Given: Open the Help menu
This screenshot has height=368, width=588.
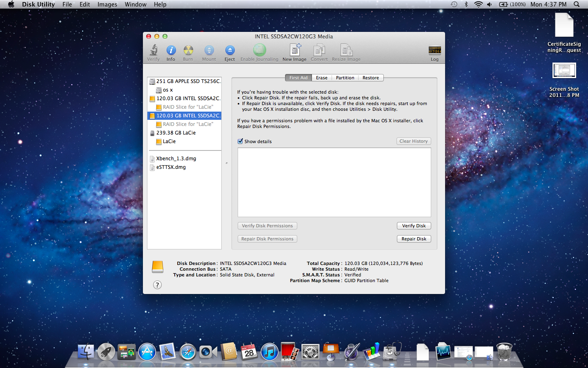Looking at the screenshot, I should click(160, 4).
